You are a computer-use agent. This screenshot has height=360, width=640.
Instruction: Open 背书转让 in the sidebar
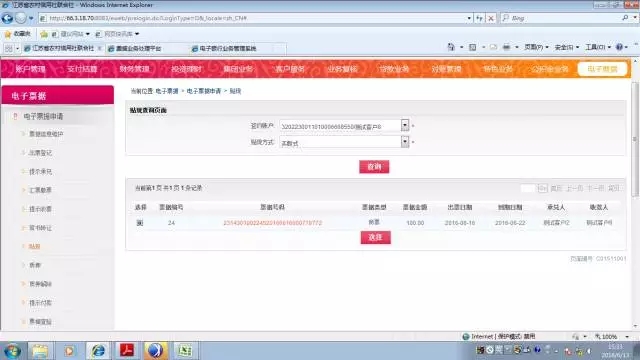tap(40, 228)
